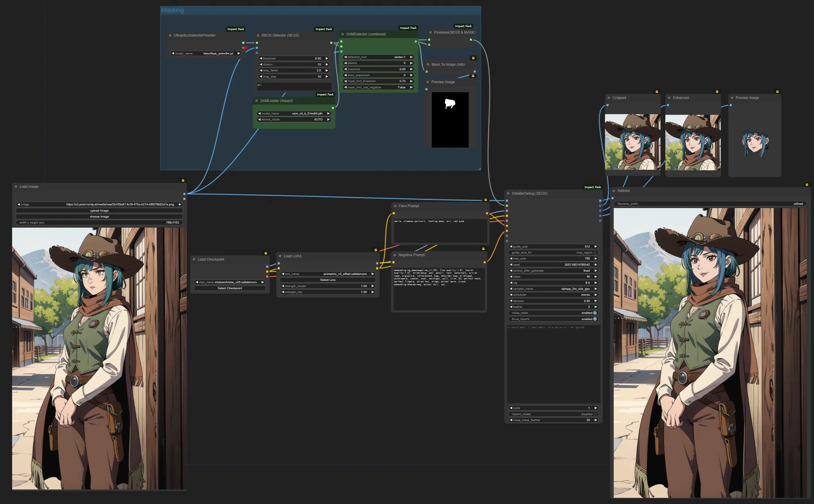Click the fox badge on the Refined node

coord(807,185)
